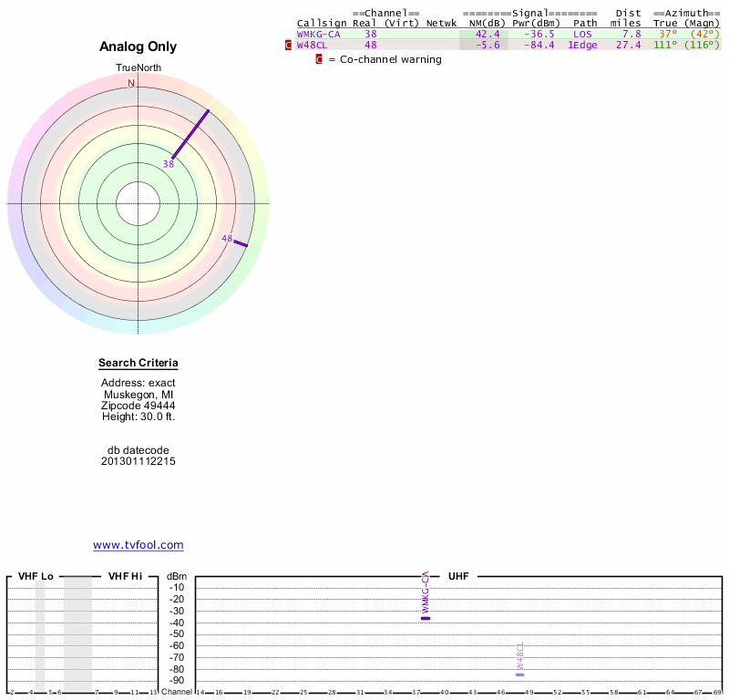Click the W48CL signal marker in the UHF chart
729x700 pixels.
tap(519, 674)
